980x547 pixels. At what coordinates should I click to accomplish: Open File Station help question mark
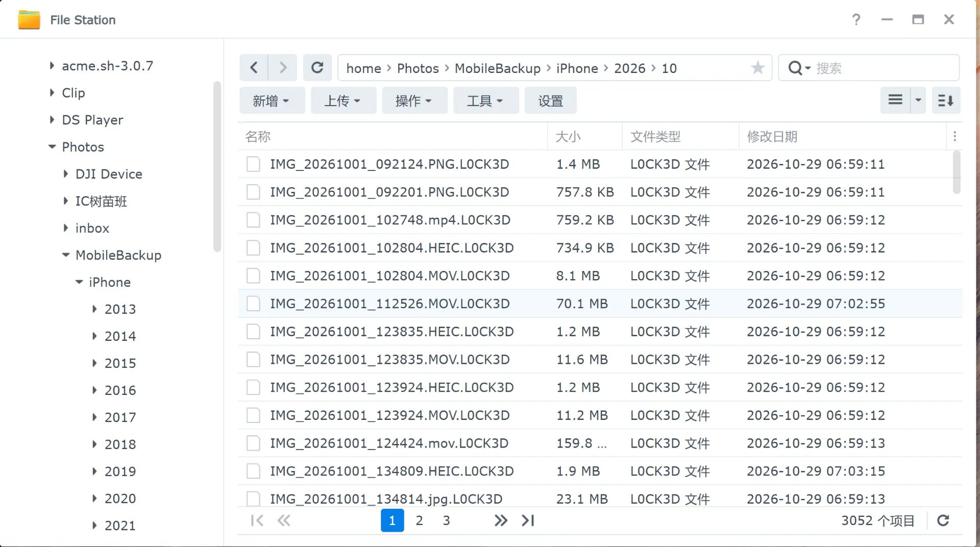click(x=856, y=20)
